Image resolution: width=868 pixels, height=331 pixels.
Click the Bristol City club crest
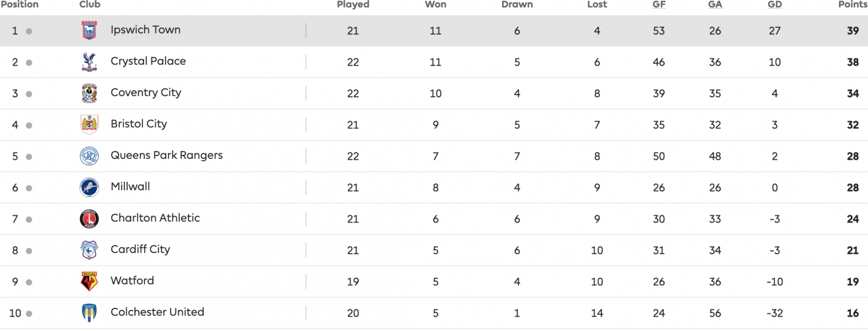pyautogui.click(x=89, y=124)
